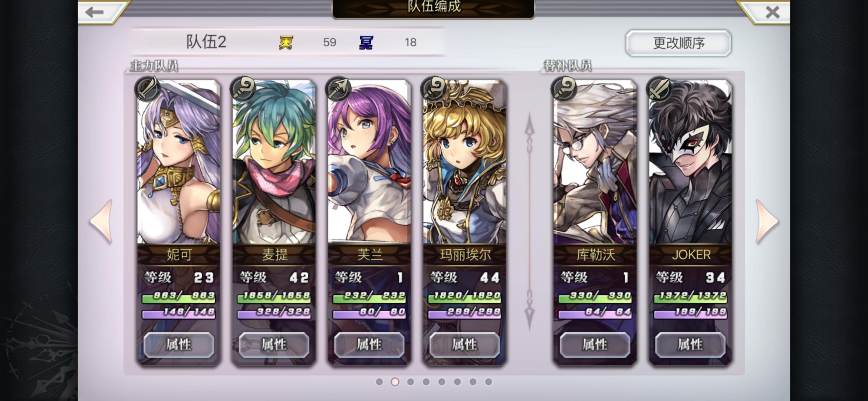Viewport: 868px width, 401px height.
Task: Open 属性 for 麦提
Action: pyautogui.click(x=274, y=345)
